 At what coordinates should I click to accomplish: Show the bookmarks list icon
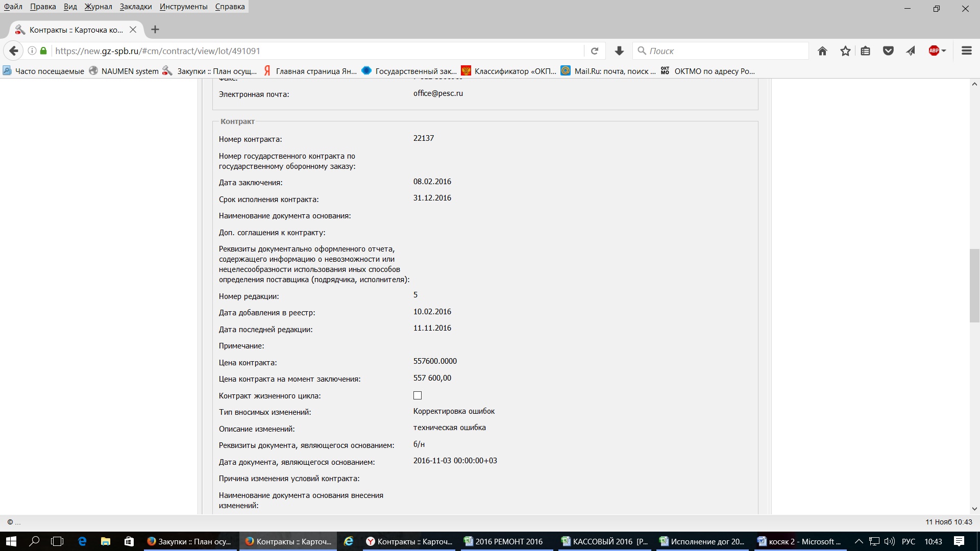coord(866,51)
